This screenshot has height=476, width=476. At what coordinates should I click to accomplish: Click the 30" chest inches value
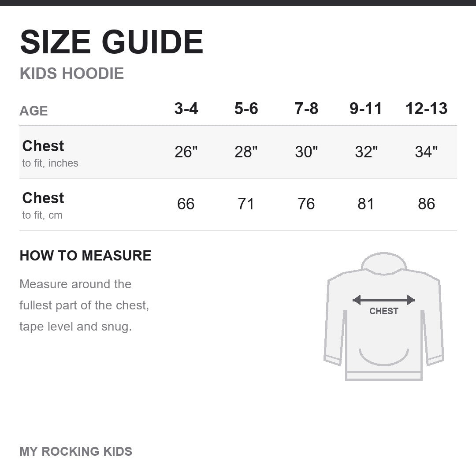point(306,152)
